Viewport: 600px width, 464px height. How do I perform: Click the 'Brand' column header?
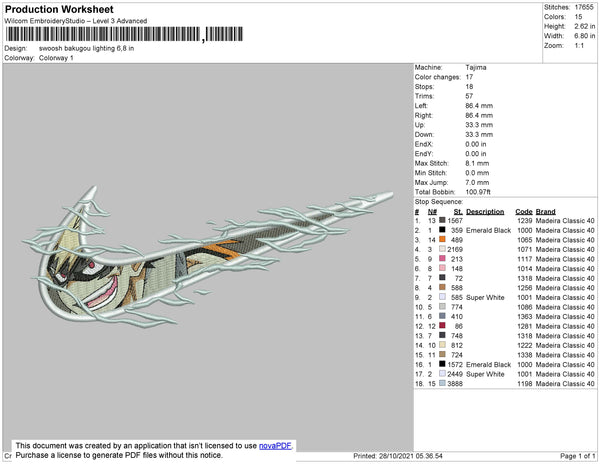pyautogui.click(x=545, y=212)
